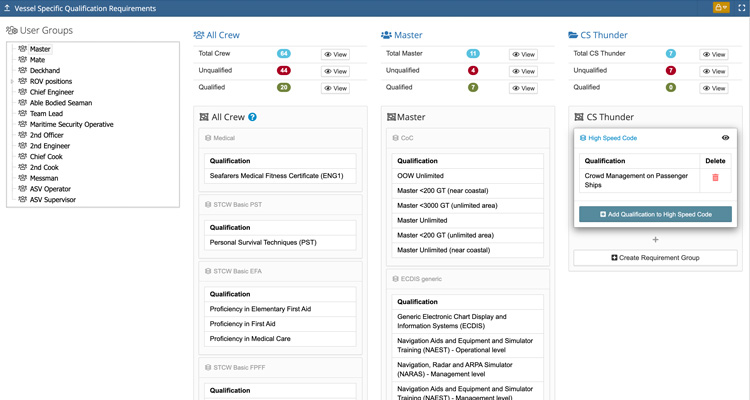
Task: Add Qualification to High Speed Code
Action: (x=655, y=214)
